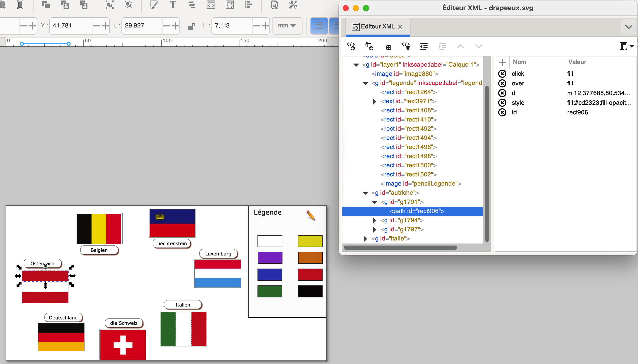Expand the italie group node
The image size is (638, 364).
click(366, 239)
